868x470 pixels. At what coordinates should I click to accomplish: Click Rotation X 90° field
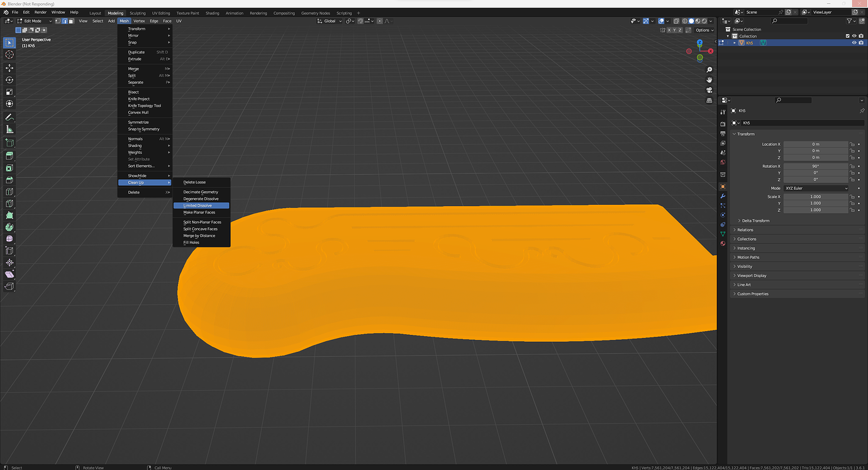point(816,167)
